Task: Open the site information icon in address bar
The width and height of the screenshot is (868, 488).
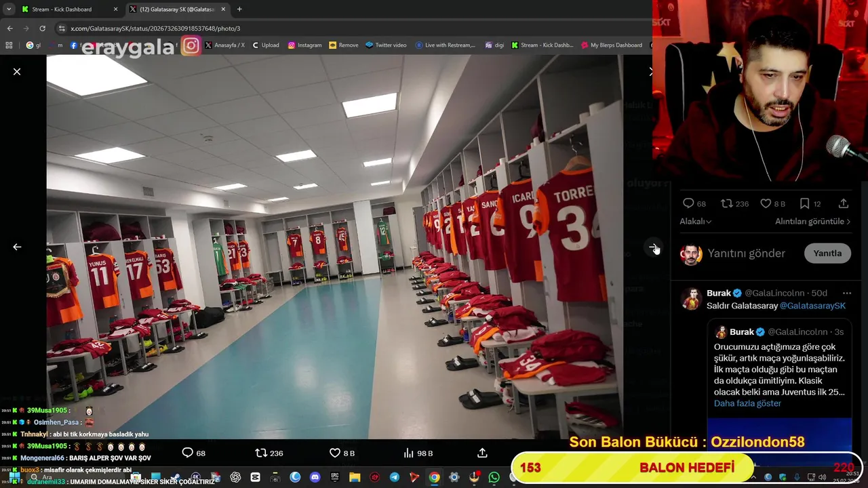Action: pyautogui.click(x=62, y=28)
